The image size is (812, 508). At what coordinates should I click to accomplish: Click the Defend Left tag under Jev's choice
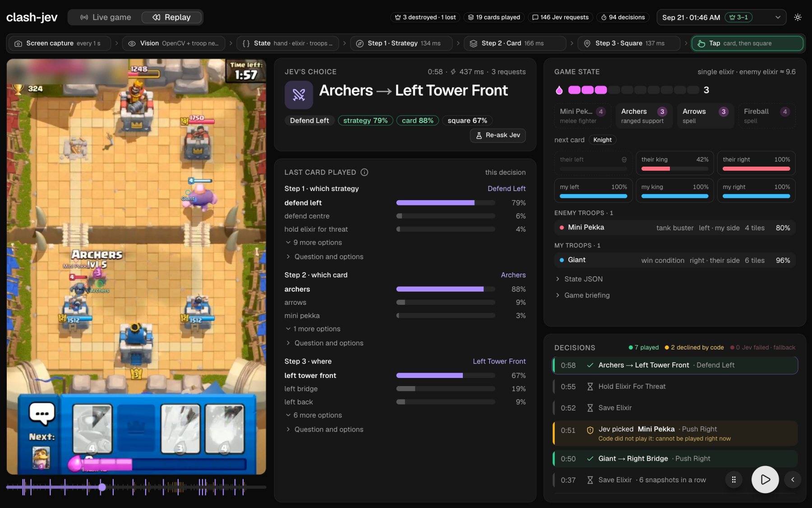(309, 121)
